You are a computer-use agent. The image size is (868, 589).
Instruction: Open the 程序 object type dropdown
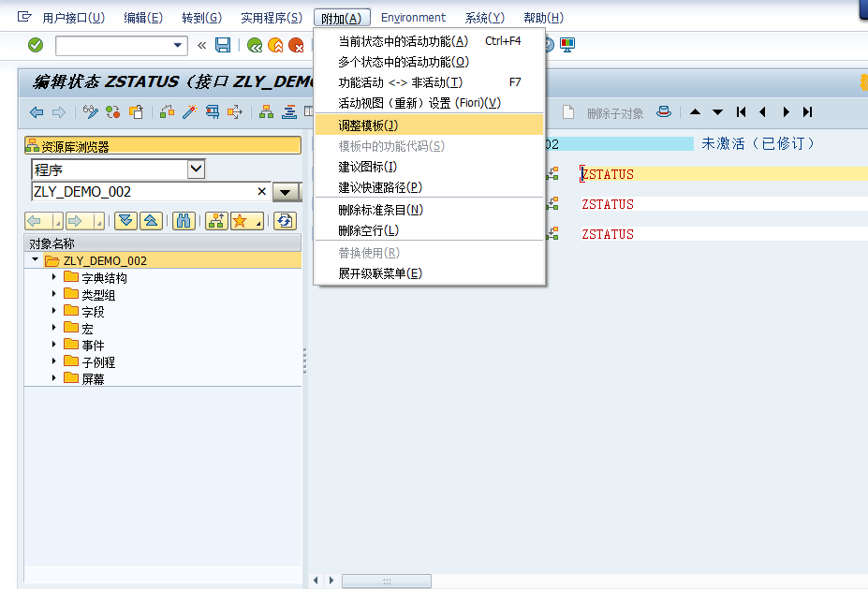(x=195, y=169)
